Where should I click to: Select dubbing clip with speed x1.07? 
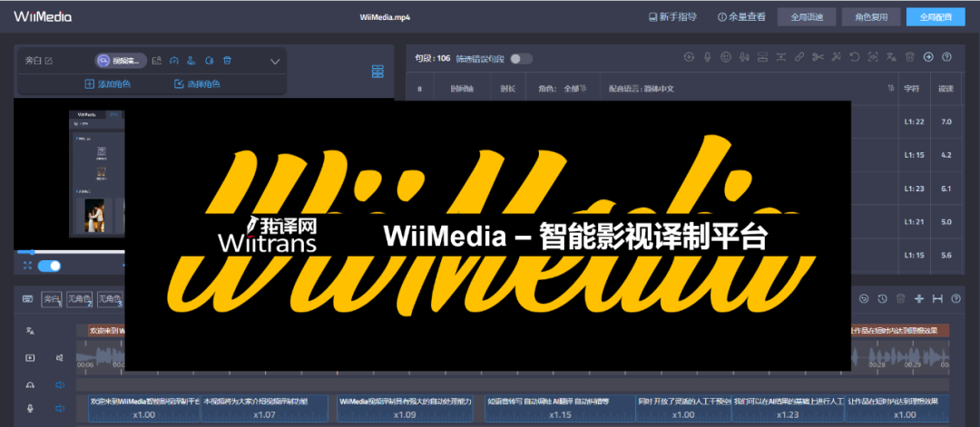pyautogui.click(x=264, y=408)
